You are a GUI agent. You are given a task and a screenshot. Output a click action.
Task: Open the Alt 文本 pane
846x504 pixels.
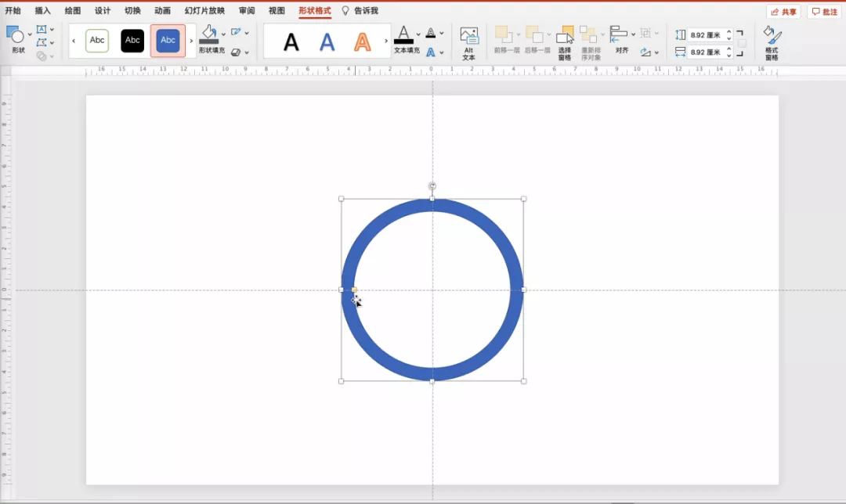pyautogui.click(x=469, y=43)
